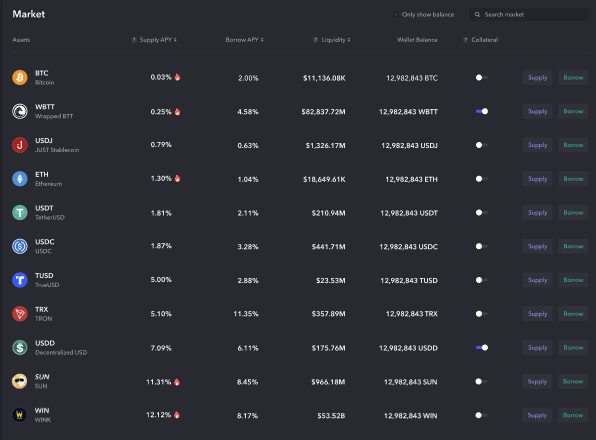
Task: Borrow TUSD asset
Action: pos(573,280)
